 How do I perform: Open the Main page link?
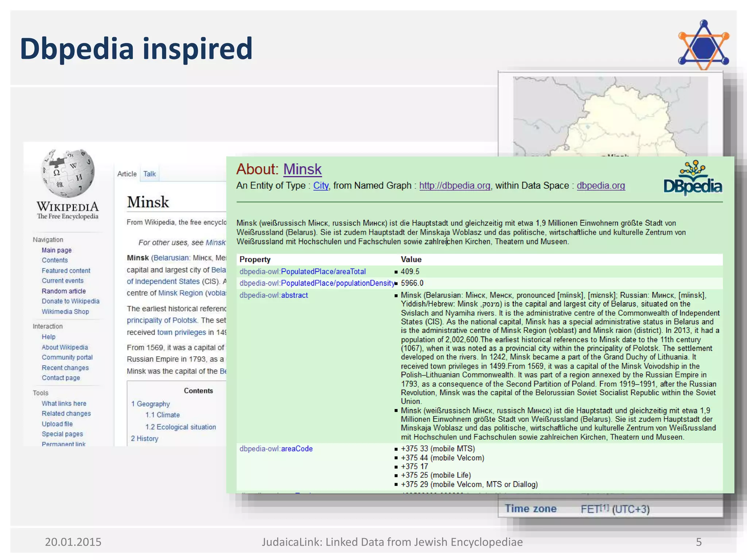point(57,250)
